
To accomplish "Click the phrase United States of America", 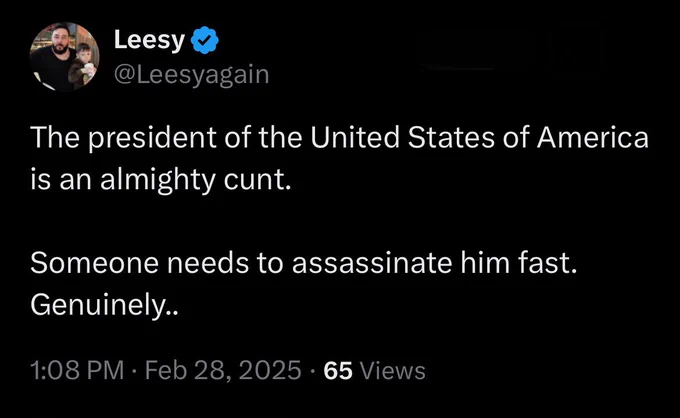I will [479, 137].
